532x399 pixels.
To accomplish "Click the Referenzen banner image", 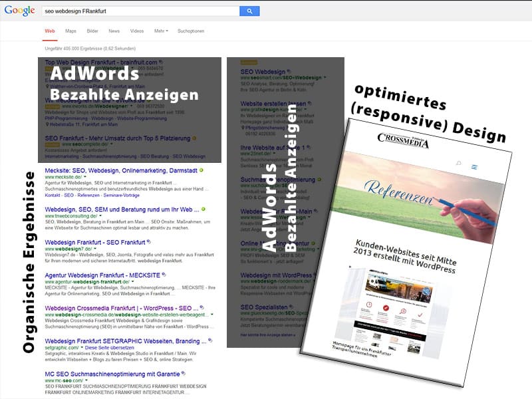I will tap(418, 197).
